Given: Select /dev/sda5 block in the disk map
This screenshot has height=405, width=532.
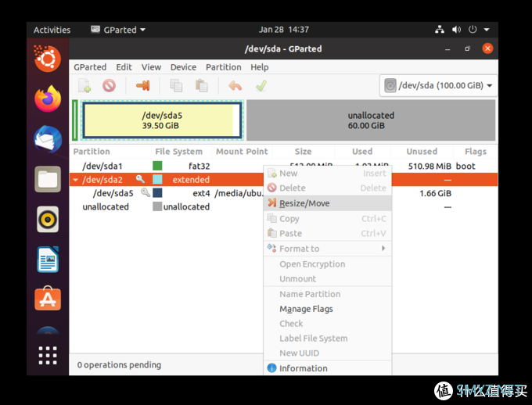Looking at the screenshot, I should 162,120.
